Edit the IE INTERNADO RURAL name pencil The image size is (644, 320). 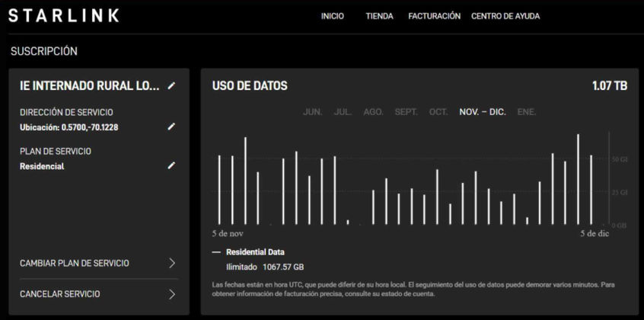(171, 85)
